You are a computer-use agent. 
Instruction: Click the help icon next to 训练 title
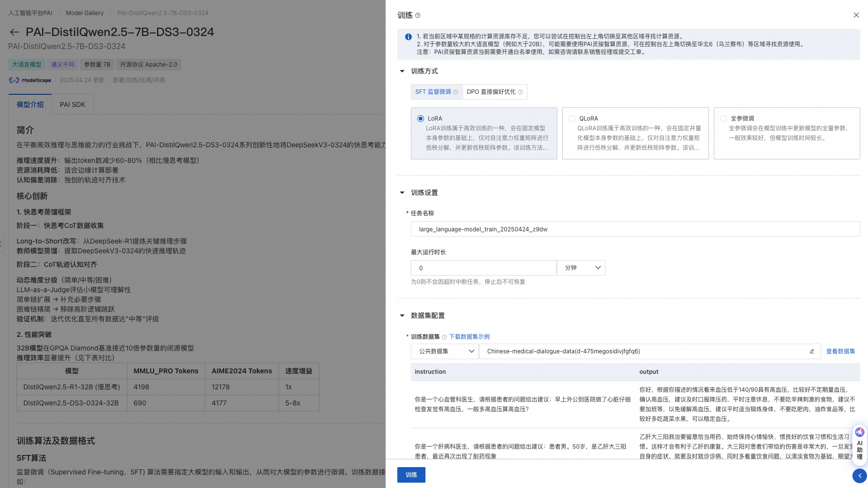click(x=418, y=16)
